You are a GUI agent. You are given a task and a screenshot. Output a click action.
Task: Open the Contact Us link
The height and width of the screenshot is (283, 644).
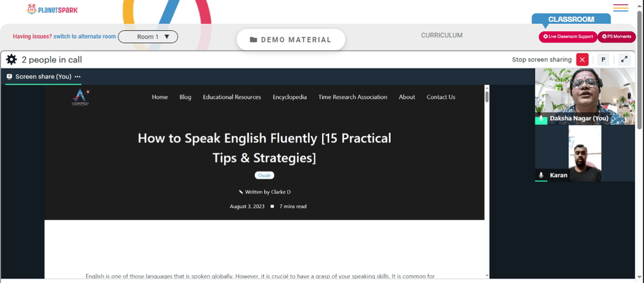pos(440,97)
